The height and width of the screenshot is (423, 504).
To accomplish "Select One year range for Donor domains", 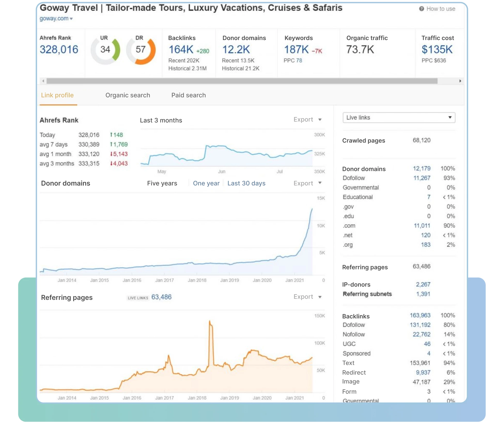I will [206, 183].
